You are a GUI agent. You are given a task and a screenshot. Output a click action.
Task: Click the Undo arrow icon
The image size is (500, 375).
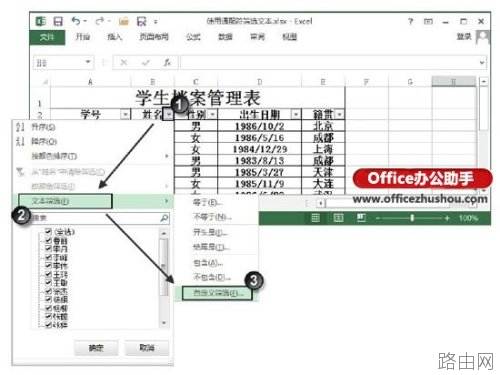pos(76,21)
